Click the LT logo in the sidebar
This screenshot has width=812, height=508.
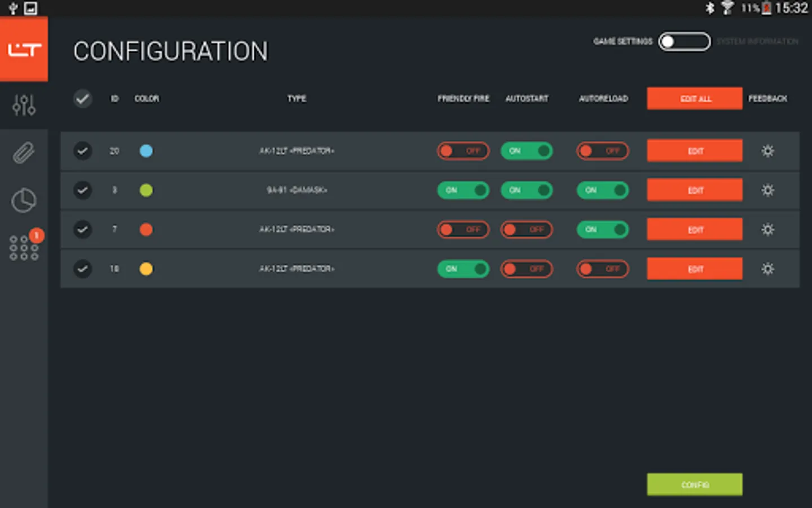pos(24,49)
